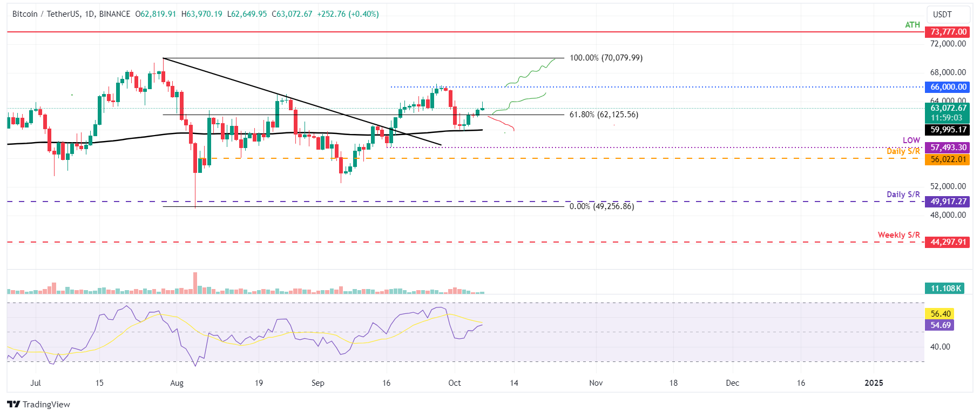
Task: Click the high price H63,970.19 value
Action: pyautogui.click(x=201, y=14)
